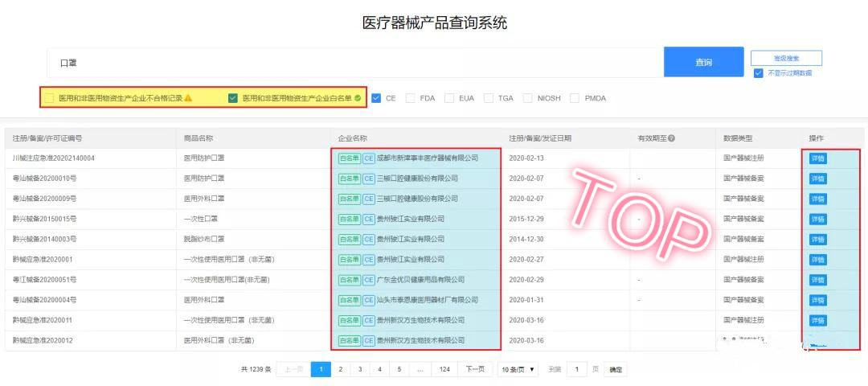
Task: Click the CE badge in row 黔械应急准2020001
Action: click(x=369, y=259)
